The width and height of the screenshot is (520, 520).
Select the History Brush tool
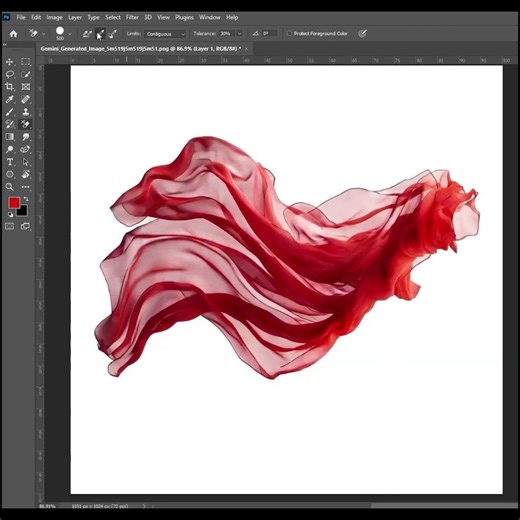coord(9,124)
